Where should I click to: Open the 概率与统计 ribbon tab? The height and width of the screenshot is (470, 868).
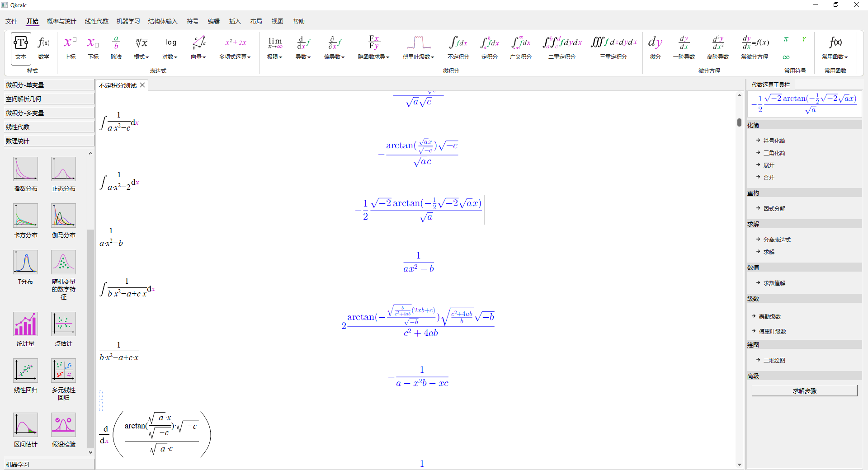[61, 21]
